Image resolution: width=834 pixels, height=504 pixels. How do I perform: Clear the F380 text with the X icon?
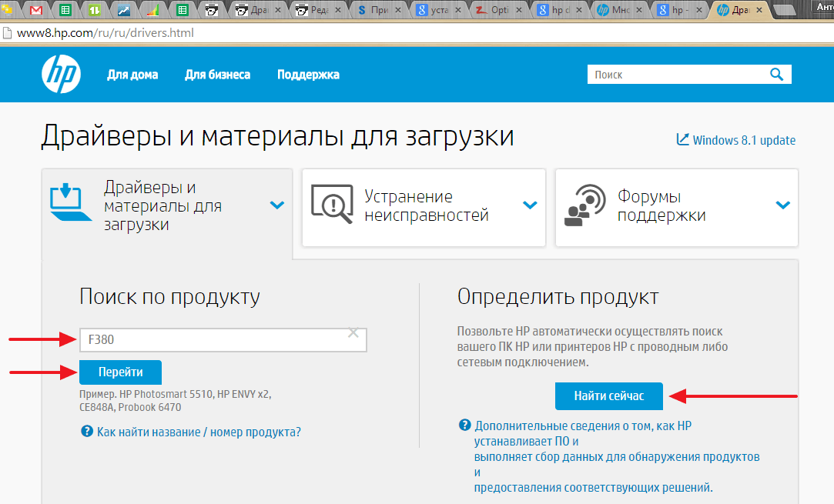pos(353,331)
